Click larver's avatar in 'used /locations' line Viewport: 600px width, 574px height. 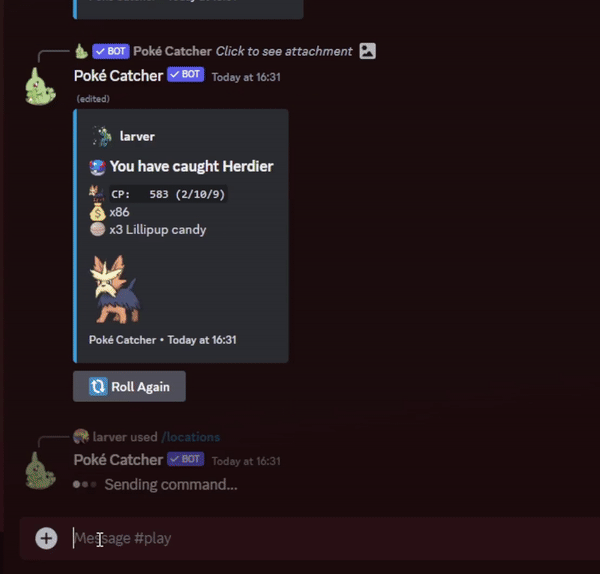click(x=81, y=437)
